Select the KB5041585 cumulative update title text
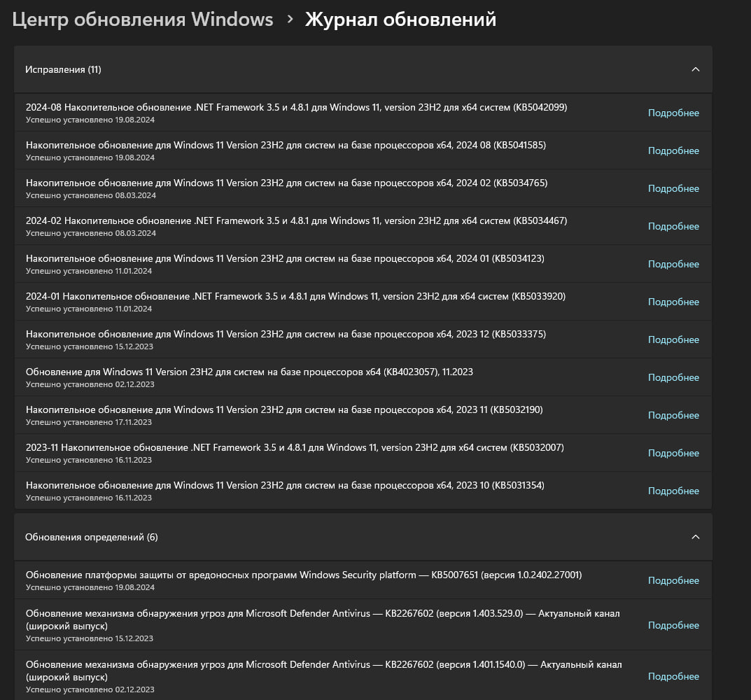The height and width of the screenshot is (700, 751). coord(286,145)
